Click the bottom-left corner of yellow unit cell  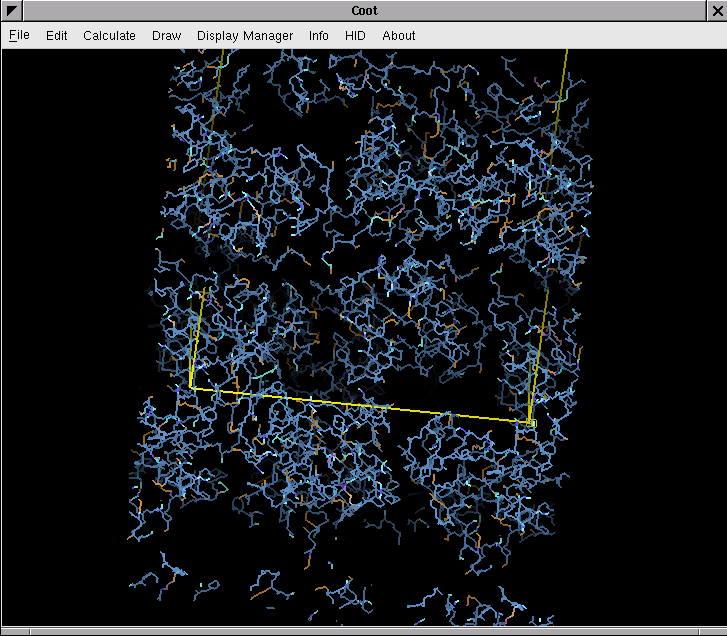point(191,386)
